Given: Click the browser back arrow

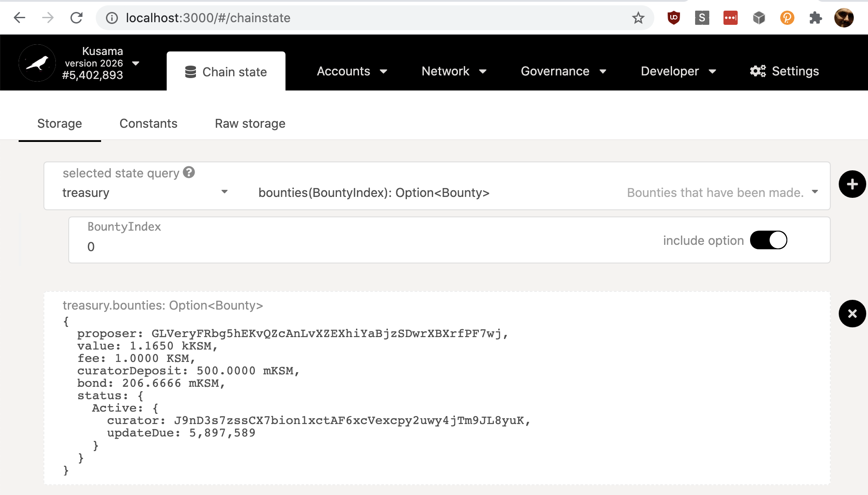Looking at the screenshot, I should click(x=20, y=18).
